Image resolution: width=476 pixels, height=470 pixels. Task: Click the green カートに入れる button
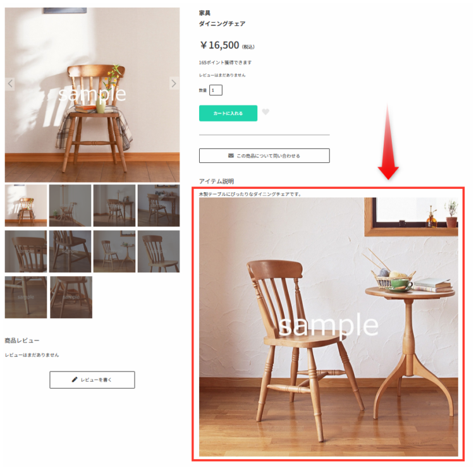point(228,113)
